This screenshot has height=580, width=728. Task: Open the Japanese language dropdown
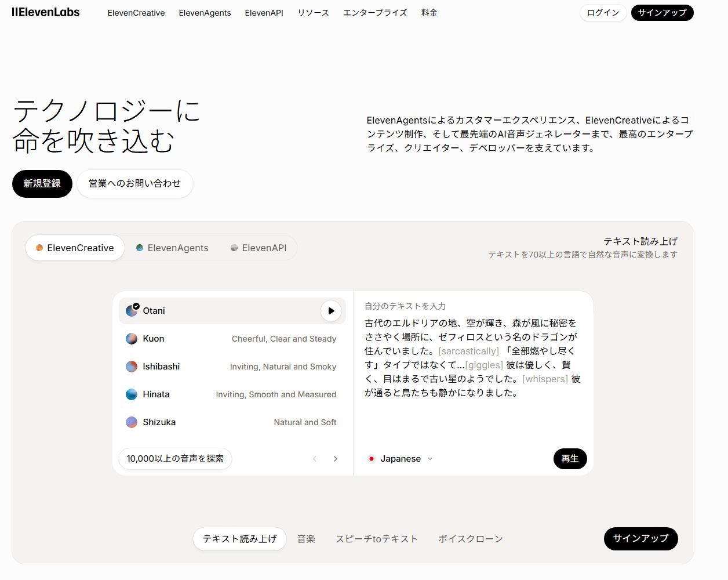[401, 459]
